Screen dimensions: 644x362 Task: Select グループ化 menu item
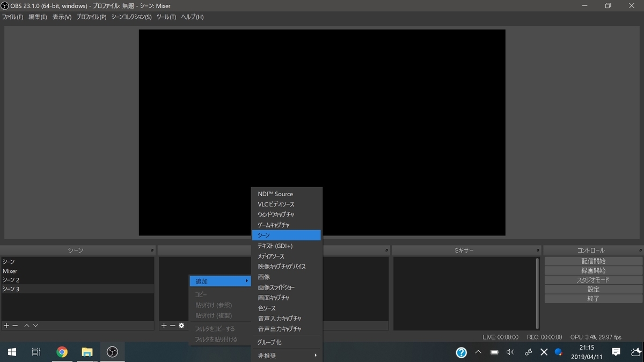(287, 342)
